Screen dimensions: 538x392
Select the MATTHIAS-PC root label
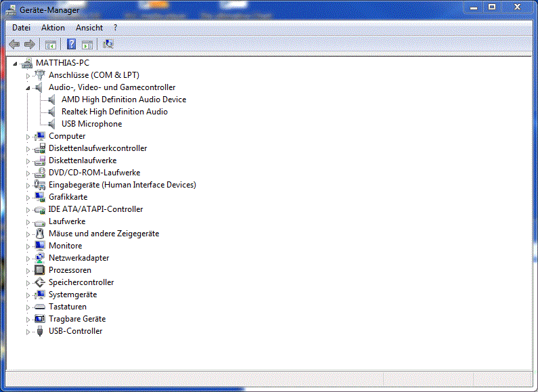click(x=62, y=63)
